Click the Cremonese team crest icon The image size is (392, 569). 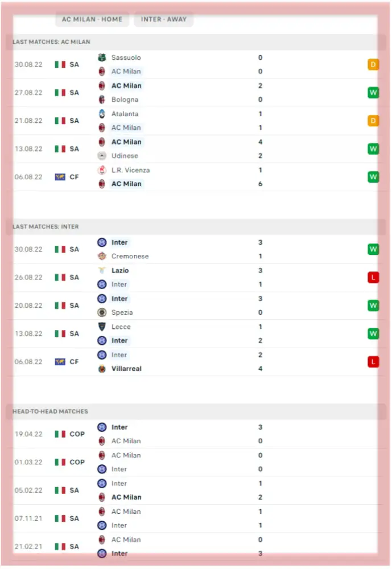(x=102, y=257)
